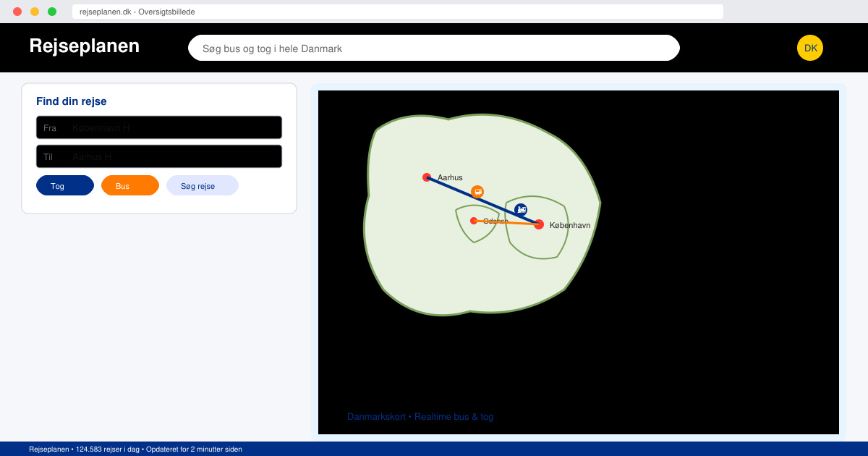Click the 'Find din rejse' heading
The width and height of the screenshot is (868, 456).
(72, 101)
